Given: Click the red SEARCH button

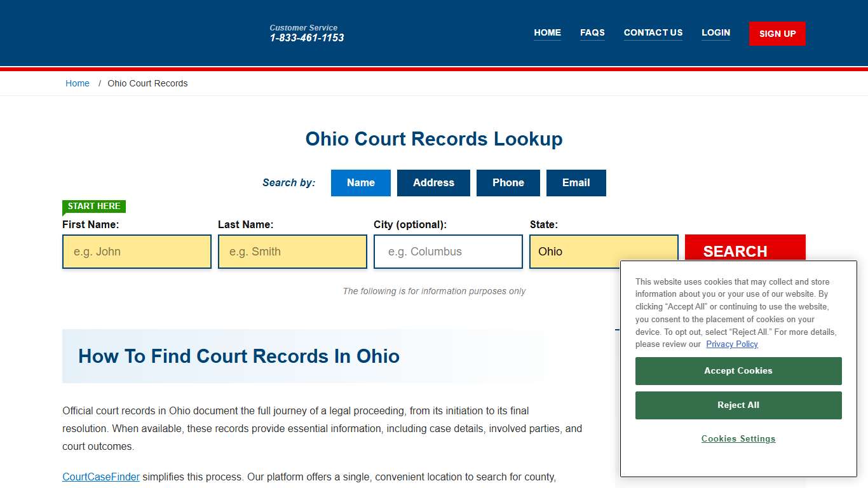Looking at the screenshot, I should coord(735,251).
